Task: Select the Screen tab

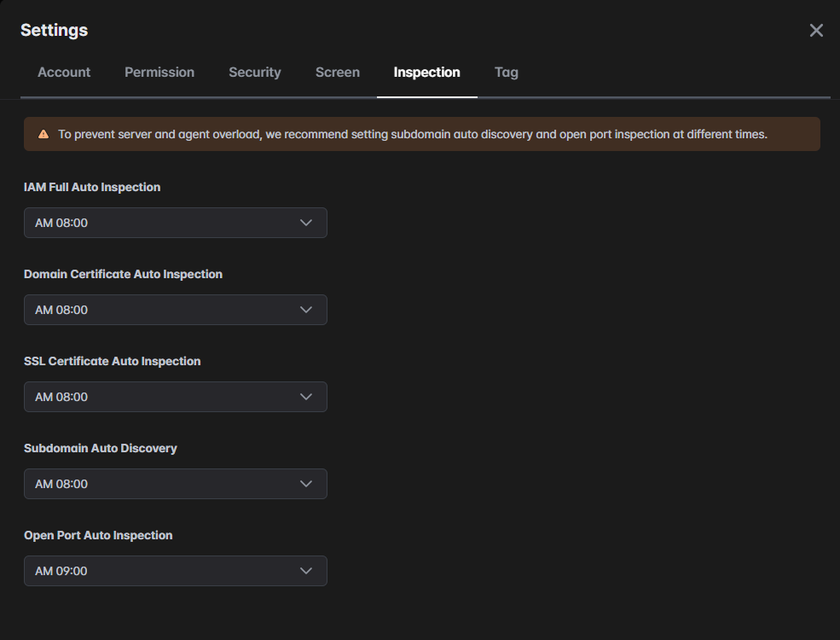Action: point(338,73)
